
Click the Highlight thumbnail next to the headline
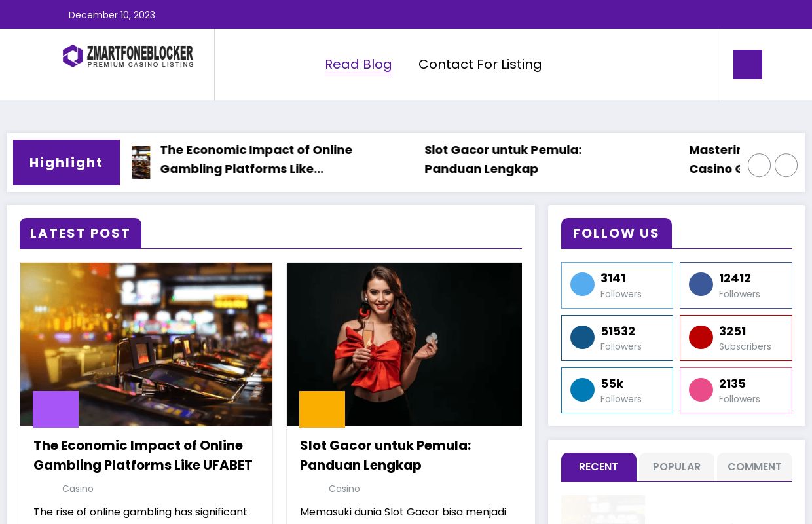[141, 162]
